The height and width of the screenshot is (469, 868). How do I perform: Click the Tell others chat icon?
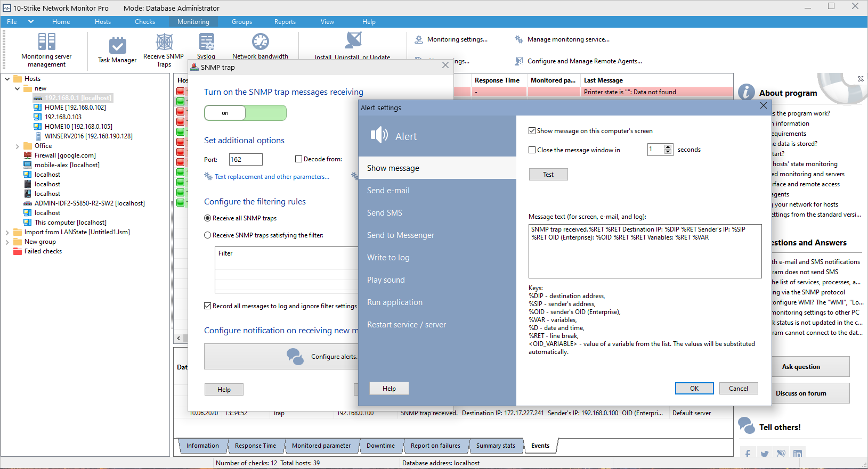coord(747,425)
